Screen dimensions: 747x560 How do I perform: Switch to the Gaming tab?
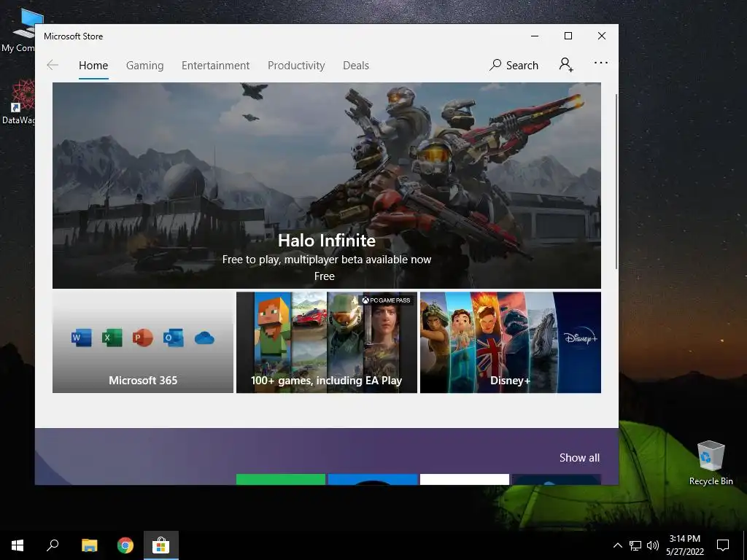pos(145,66)
